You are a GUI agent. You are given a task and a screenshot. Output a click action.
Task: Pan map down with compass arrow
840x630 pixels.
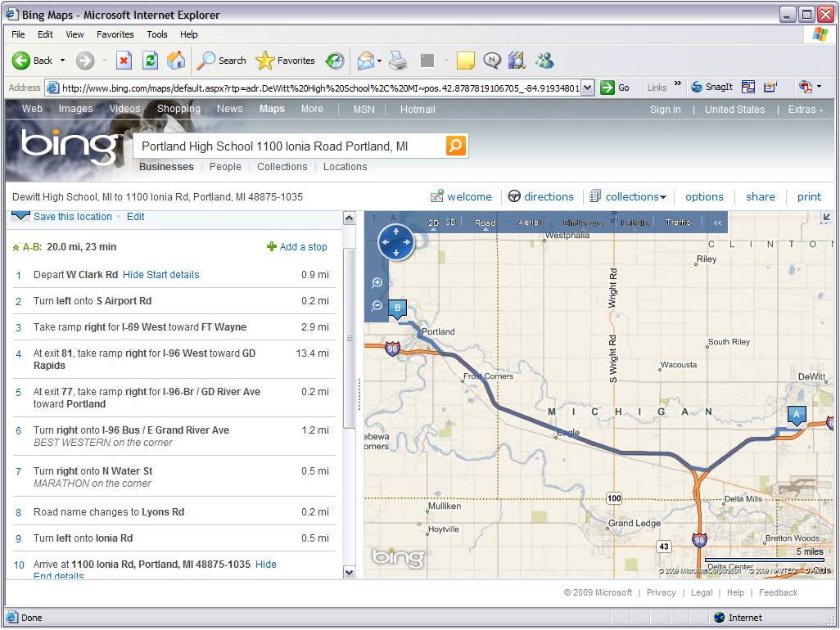(396, 253)
